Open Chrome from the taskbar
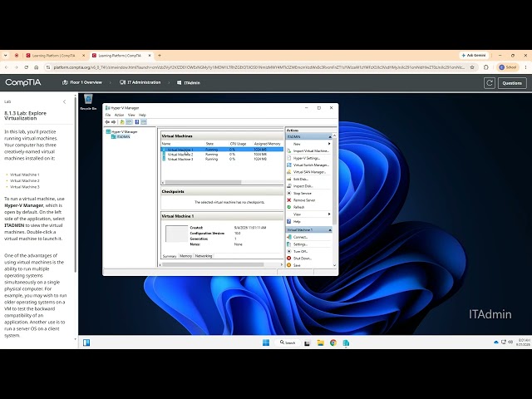The width and height of the screenshot is (532, 399). pyautogui.click(x=333, y=342)
